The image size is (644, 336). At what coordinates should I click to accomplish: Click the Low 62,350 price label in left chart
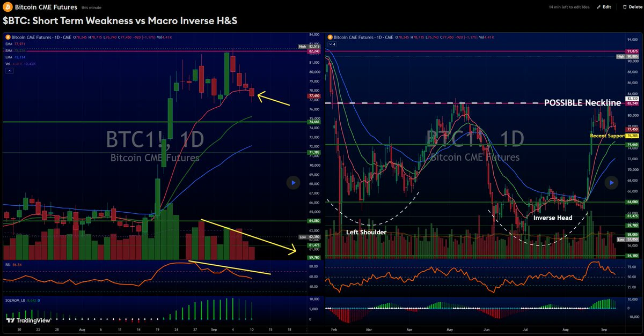[310, 236]
